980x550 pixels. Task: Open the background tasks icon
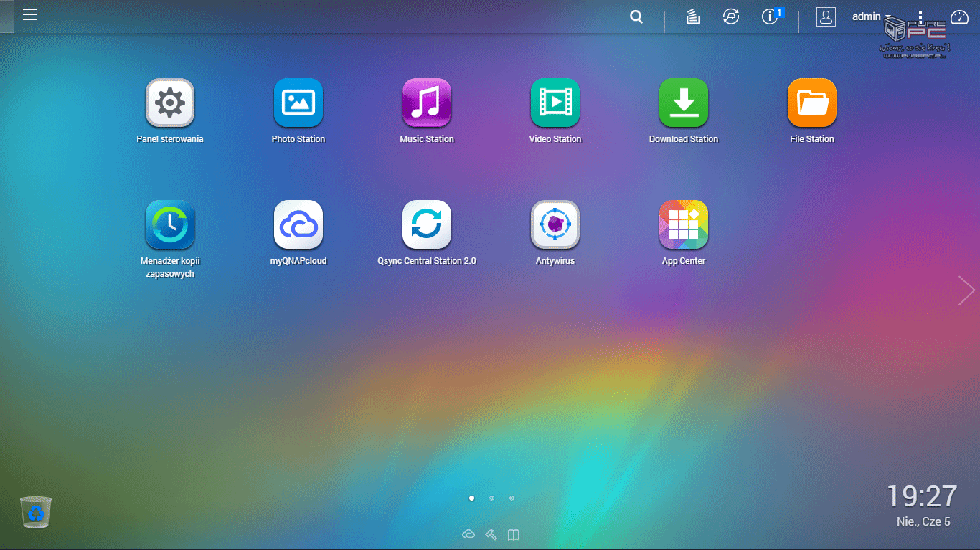[x=692, y=17]
